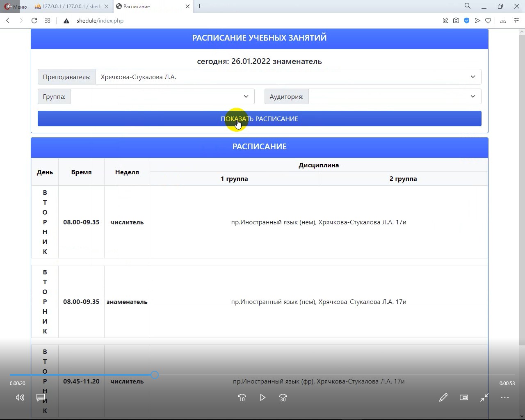This screenshot has width=525, height=420.
Task: Click '08.00-09.35' in the знаменатель row
Action: click(x=81, y=302)
